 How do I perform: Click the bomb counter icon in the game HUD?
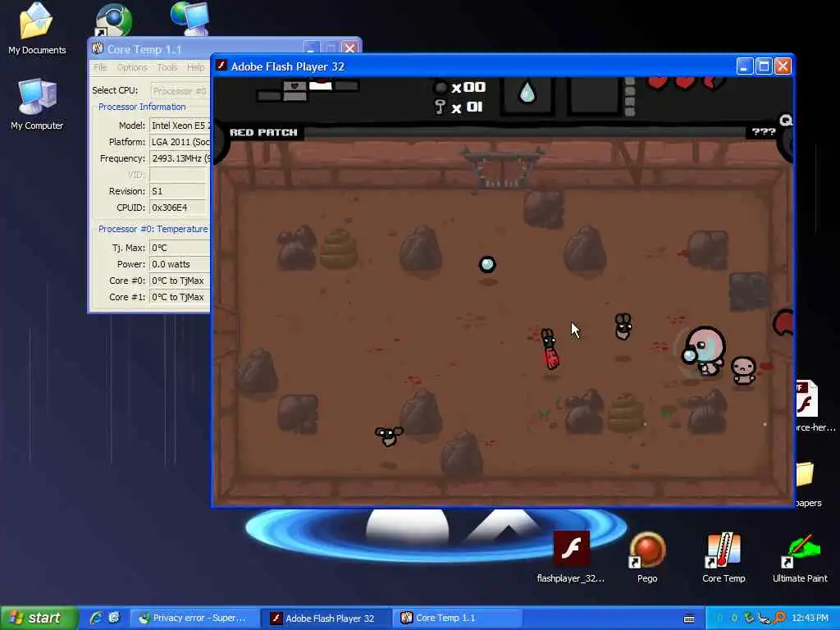(x=441, y=87)
